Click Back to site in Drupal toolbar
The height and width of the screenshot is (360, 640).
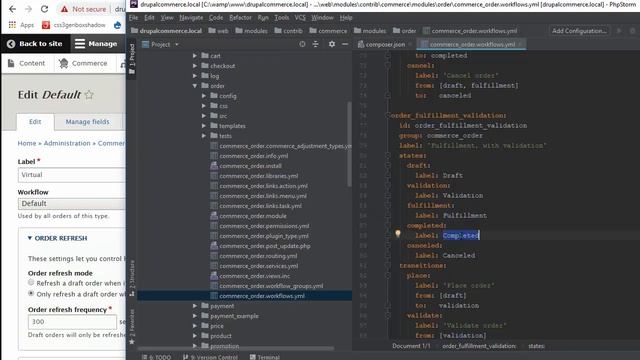pyautogui.click(x=35, y=44)
